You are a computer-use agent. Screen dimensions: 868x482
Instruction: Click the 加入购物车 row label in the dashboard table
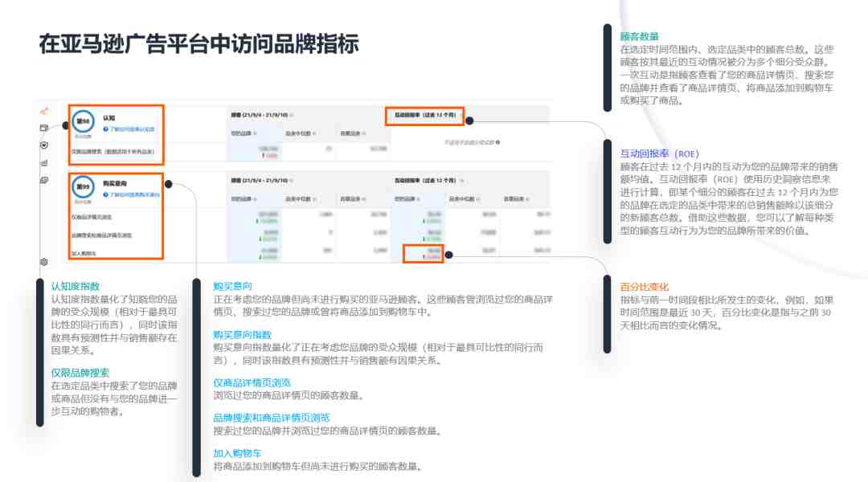(84, 253)
